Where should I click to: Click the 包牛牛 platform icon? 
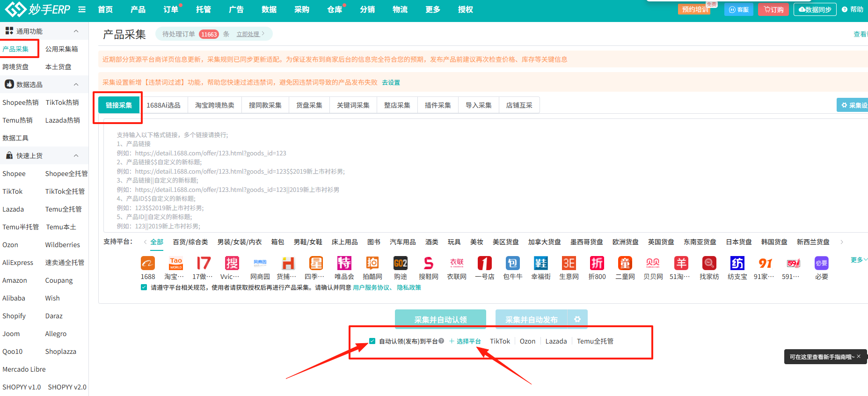(513, 263)
